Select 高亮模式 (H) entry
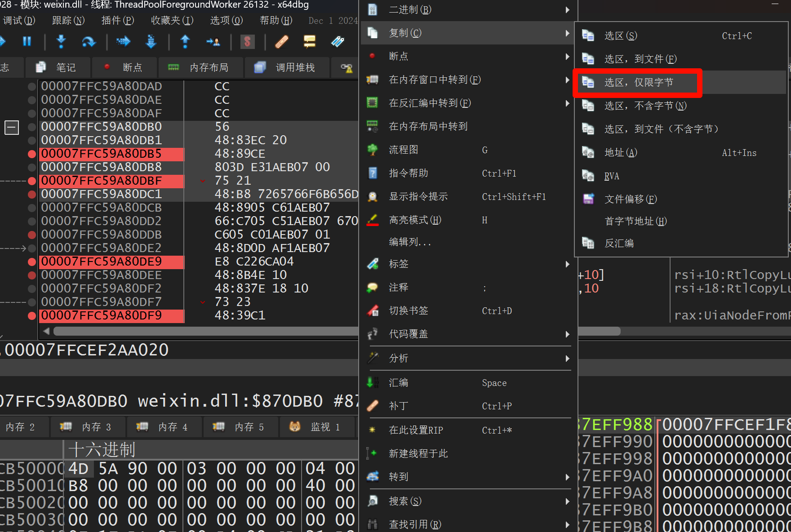Screen dimensions: 791x532 coord(469,220)
